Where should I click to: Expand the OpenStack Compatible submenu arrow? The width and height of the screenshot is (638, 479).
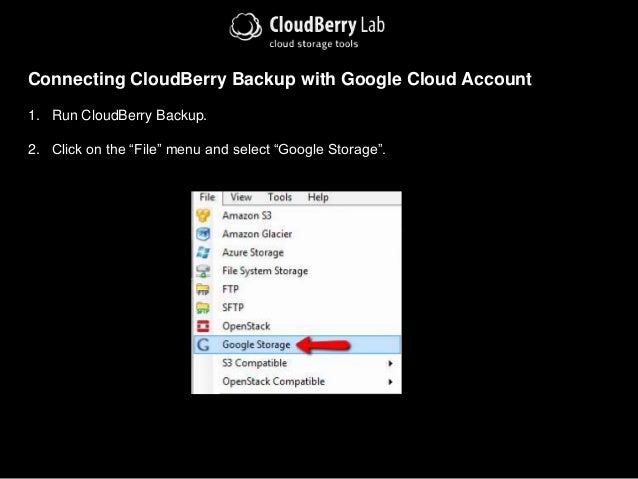(x=390, y=382)
